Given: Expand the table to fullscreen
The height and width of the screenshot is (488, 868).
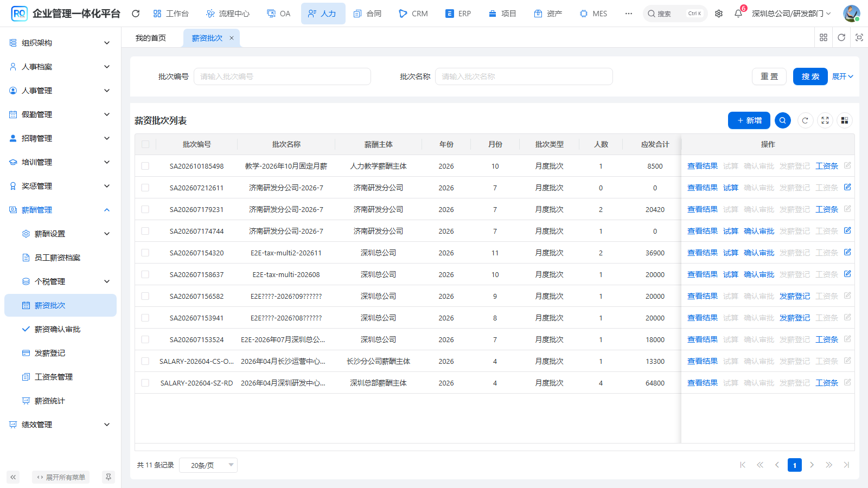Looking at the screenshot, I should click(825, 120).
